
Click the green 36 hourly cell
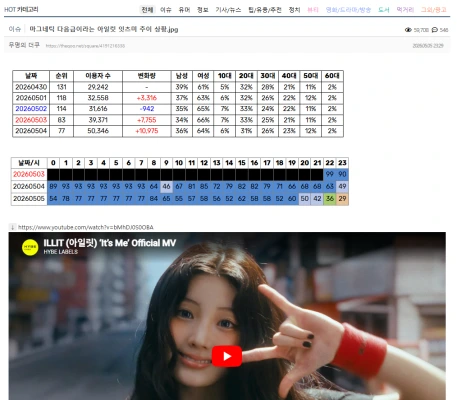coord(330,199)
